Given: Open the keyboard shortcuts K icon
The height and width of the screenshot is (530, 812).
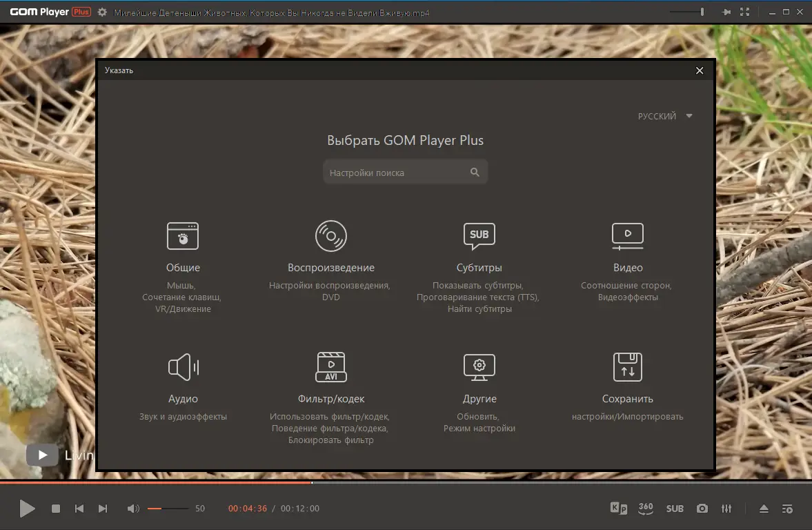Looking at the screenshot, I should (x=618, y=508).
